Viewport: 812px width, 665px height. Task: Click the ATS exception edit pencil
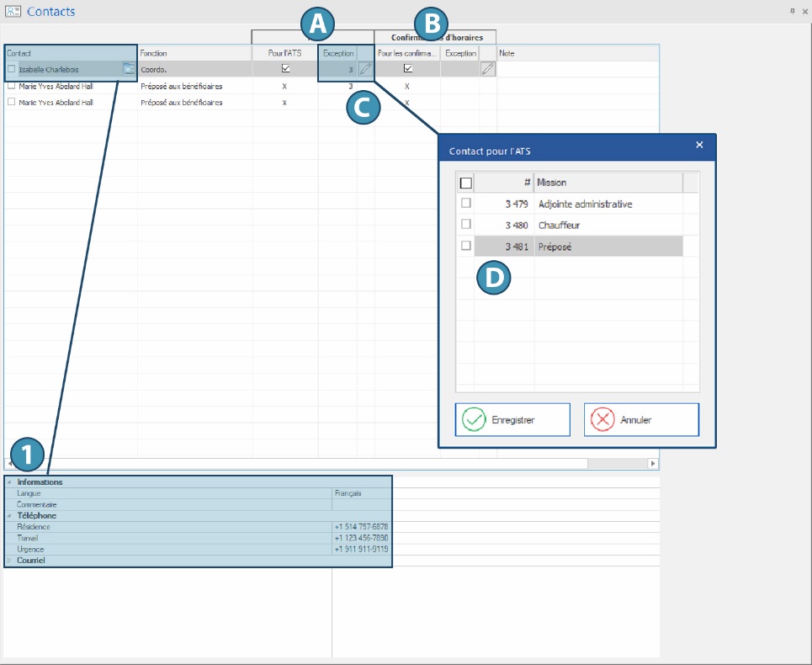pos(365,69)
